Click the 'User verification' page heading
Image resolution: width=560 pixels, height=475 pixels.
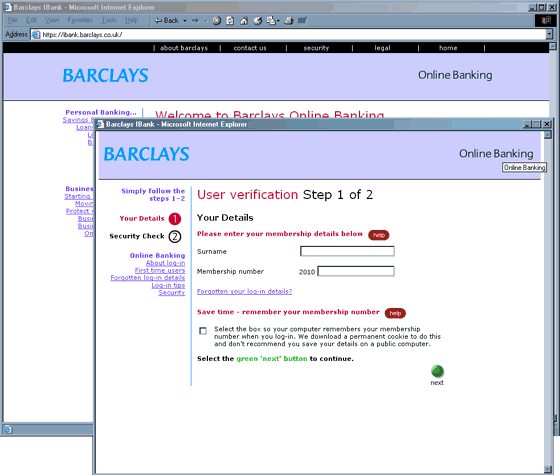(248, 195)
